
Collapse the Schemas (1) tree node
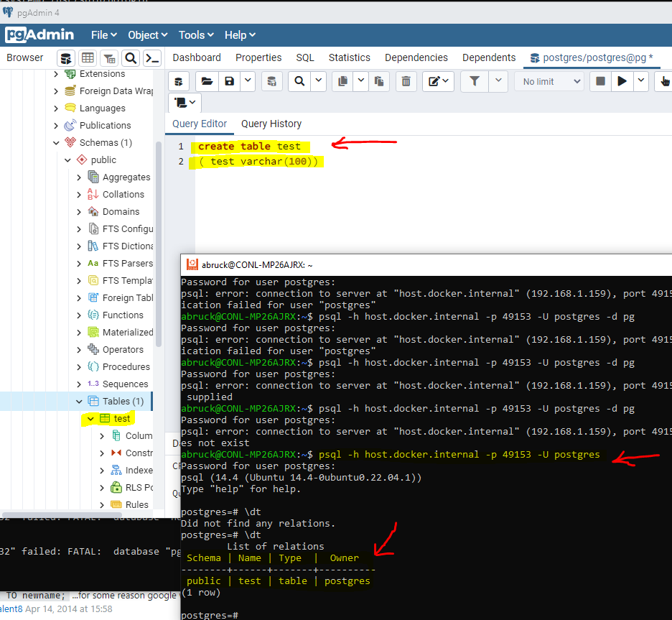[x=56, y=143]
